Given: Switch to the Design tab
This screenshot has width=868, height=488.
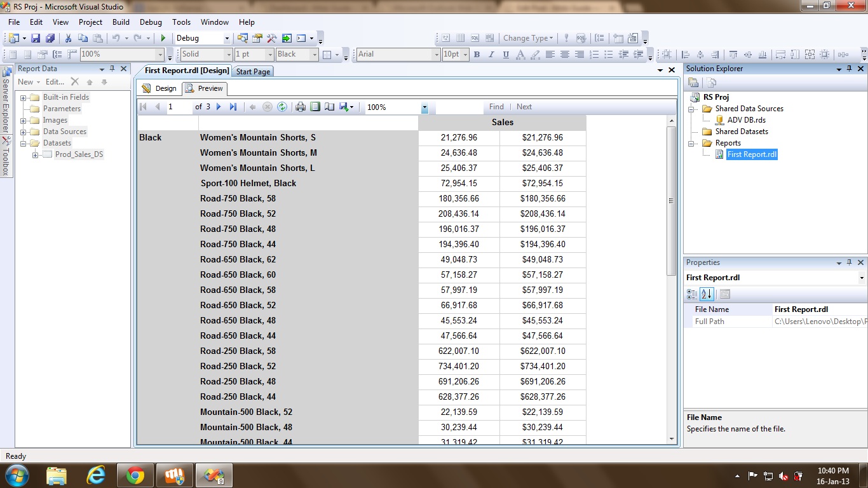Looking at the screenshot, I should click(159, 88).
